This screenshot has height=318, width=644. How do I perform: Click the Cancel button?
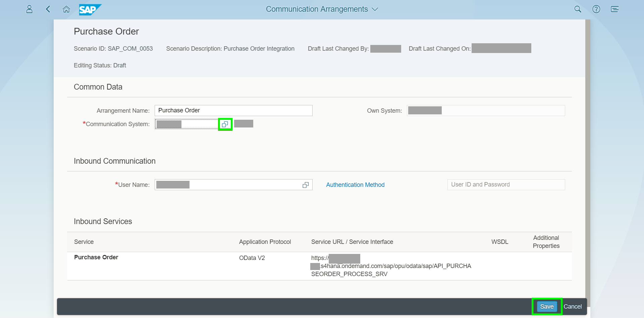[573, 307]
